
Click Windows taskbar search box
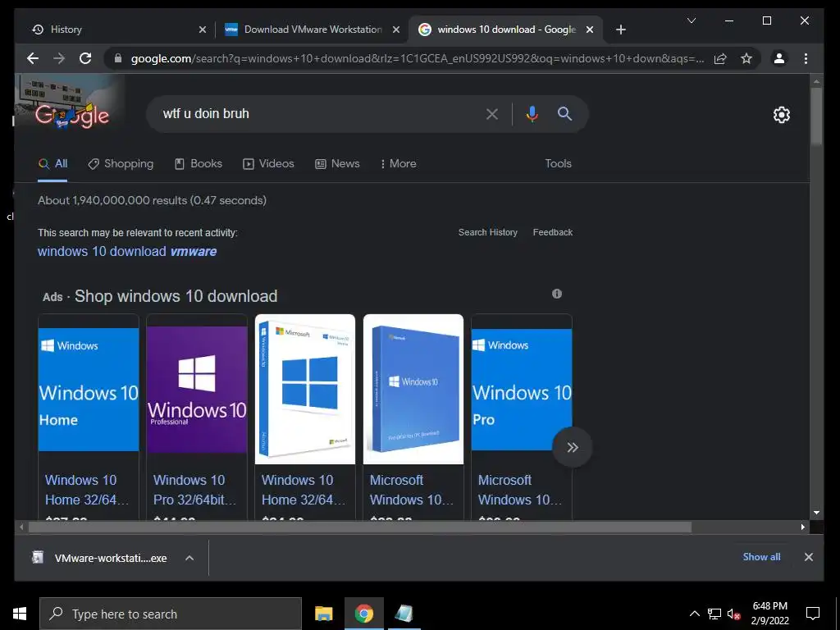(x=171, y=614)
